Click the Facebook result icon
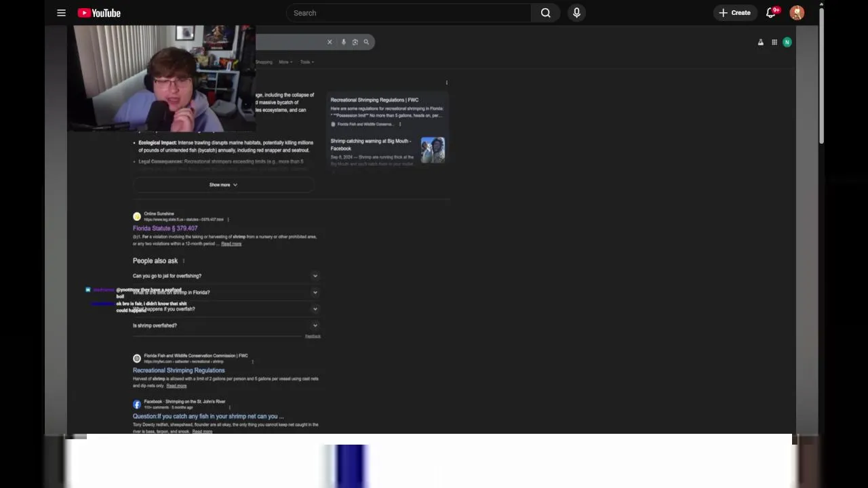Screen dimensions: 868x488 click(x=137, y=404)
